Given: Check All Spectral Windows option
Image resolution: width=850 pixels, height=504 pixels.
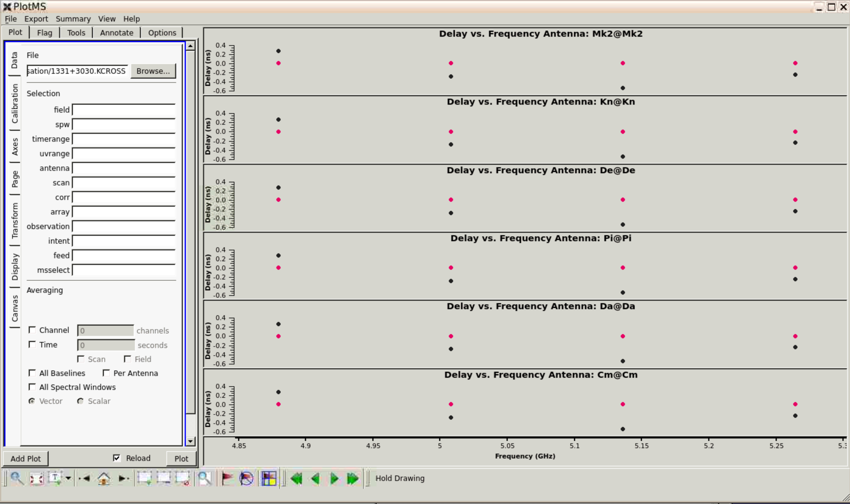Looking at the screenshot, I should point(32,387).
